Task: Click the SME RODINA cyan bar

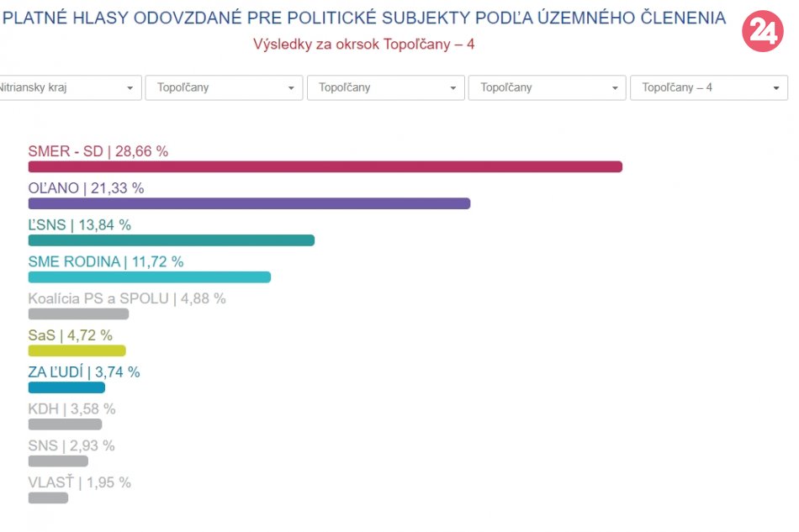Action: point(149,277)
